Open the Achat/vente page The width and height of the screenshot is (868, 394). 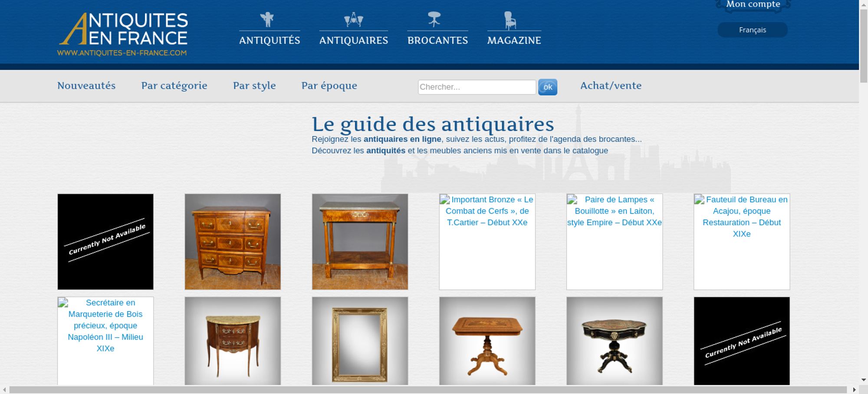point(611,85)
